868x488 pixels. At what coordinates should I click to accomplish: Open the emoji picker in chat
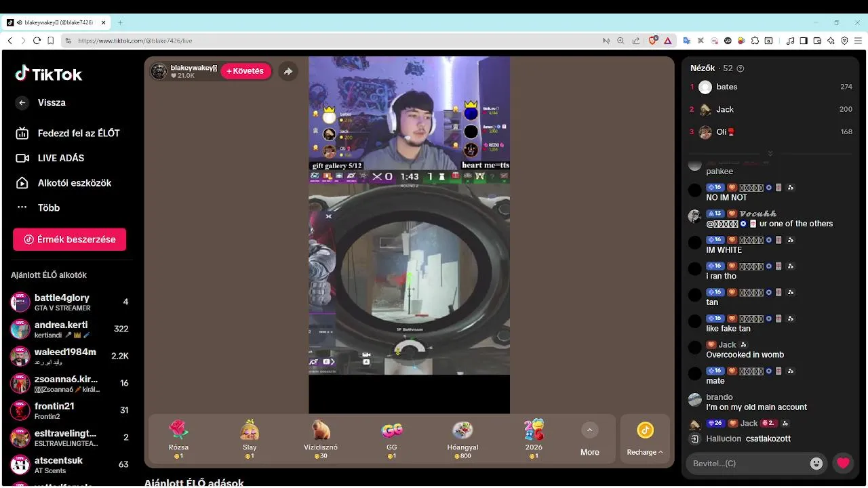816,464
